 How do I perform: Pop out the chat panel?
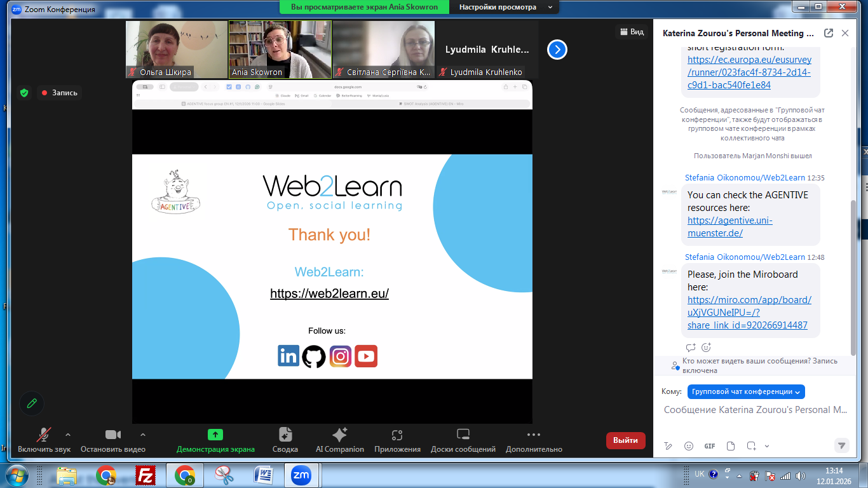[829, 33]
